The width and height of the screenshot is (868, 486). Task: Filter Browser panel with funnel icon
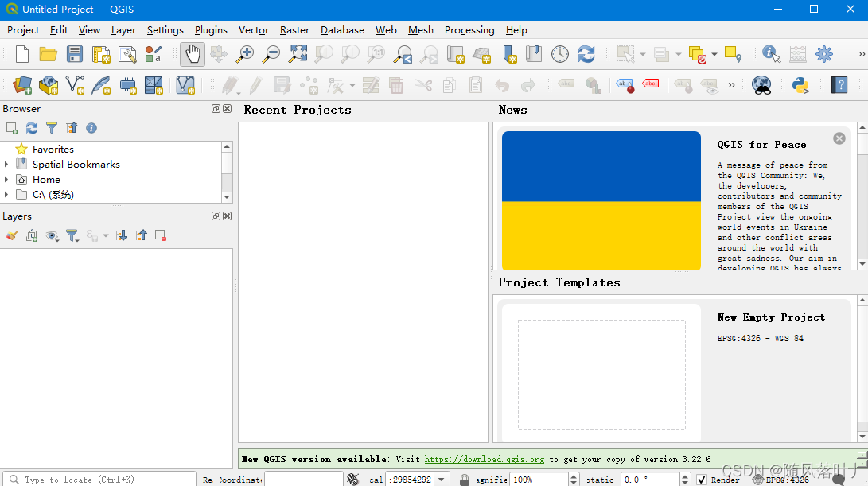[52, 128]
